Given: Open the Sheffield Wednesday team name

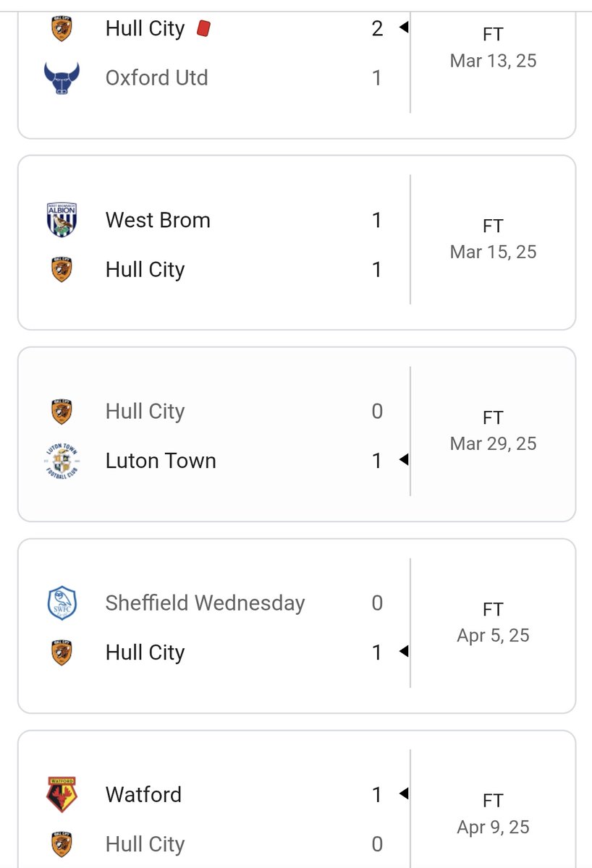Looking at the screenshot, I should pos(205,603).
